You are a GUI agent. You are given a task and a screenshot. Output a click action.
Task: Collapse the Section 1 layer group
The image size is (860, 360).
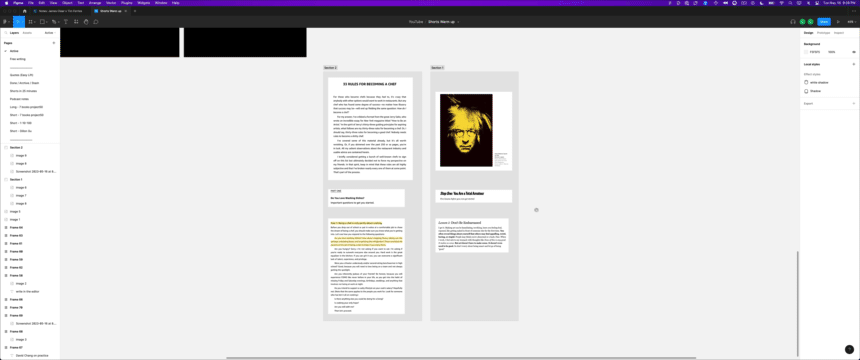[6, 179]
